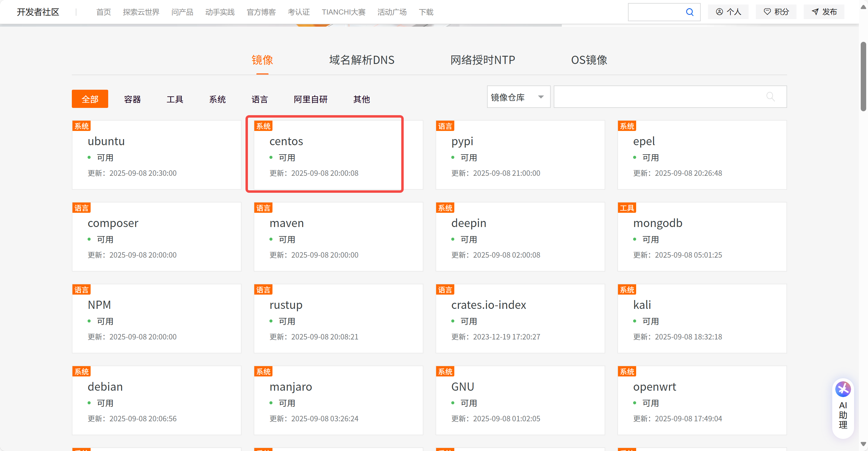Expand the 镜像仓库 dropdown

pyautogui.click(x=518, y=97)
